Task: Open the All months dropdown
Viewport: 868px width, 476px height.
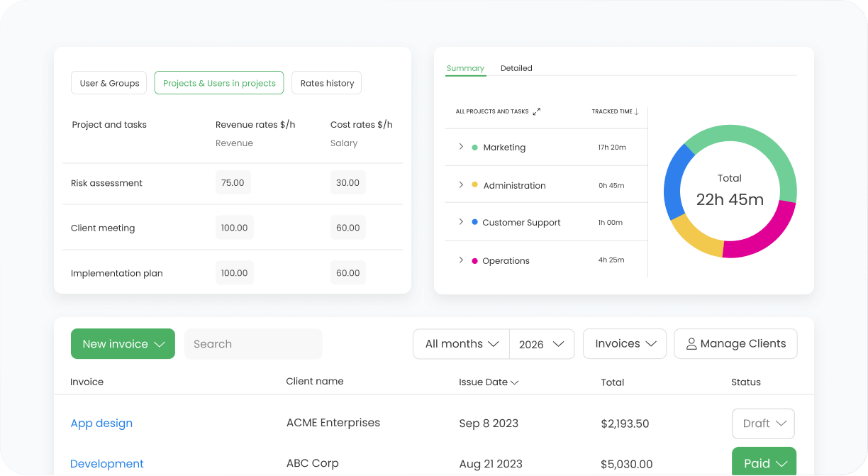Action: coord(462,344)
